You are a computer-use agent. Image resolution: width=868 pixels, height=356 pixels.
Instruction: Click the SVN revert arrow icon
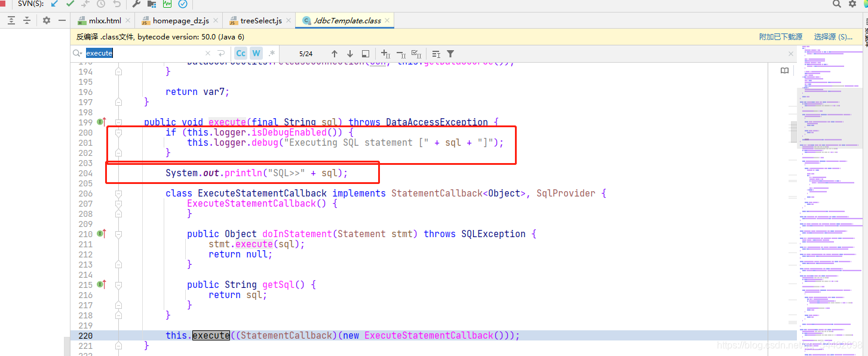click(x=116, y=4)
